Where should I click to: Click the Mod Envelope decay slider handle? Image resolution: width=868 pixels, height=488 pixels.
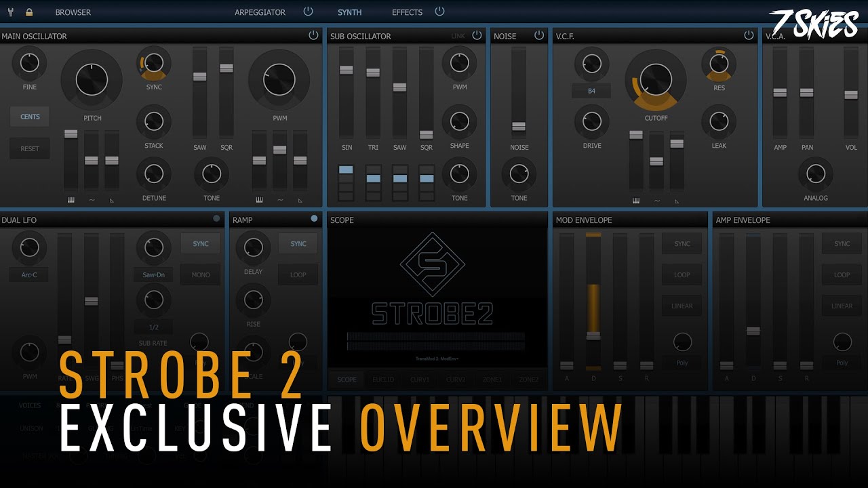click(x=593, y=335)
